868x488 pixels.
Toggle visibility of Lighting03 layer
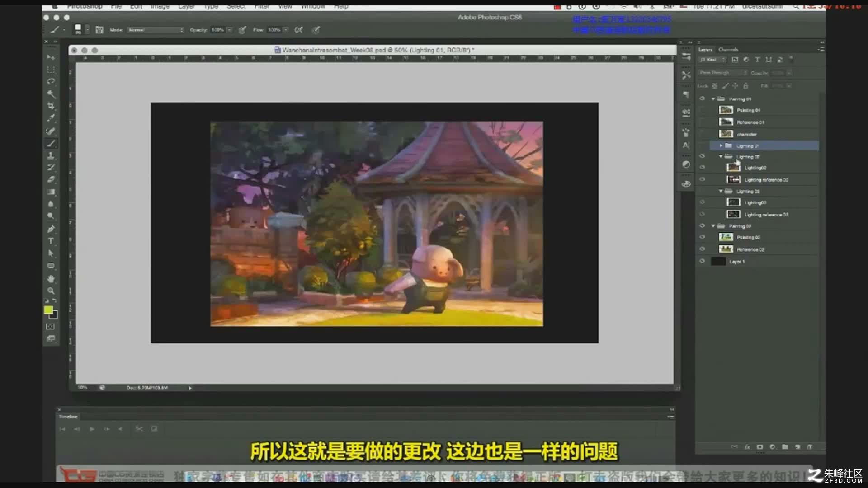702,202
